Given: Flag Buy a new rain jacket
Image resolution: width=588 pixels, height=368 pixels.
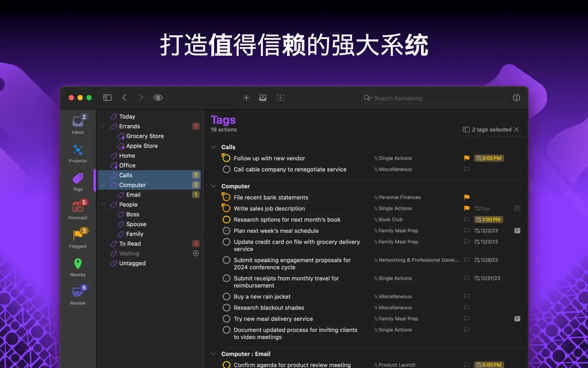Looking at the screenshot, I should point(467,297).
